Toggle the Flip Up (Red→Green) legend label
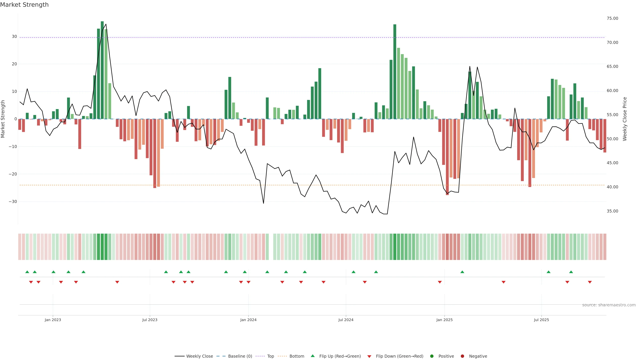The height and width of the screenshot is (362, 644). [340, 356]
